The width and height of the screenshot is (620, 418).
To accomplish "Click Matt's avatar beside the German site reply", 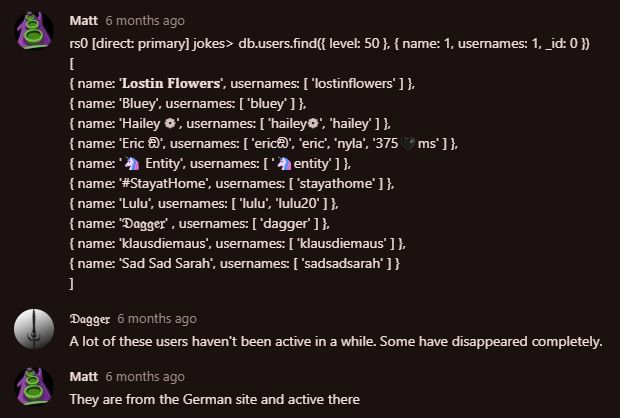I will (34, 388).
